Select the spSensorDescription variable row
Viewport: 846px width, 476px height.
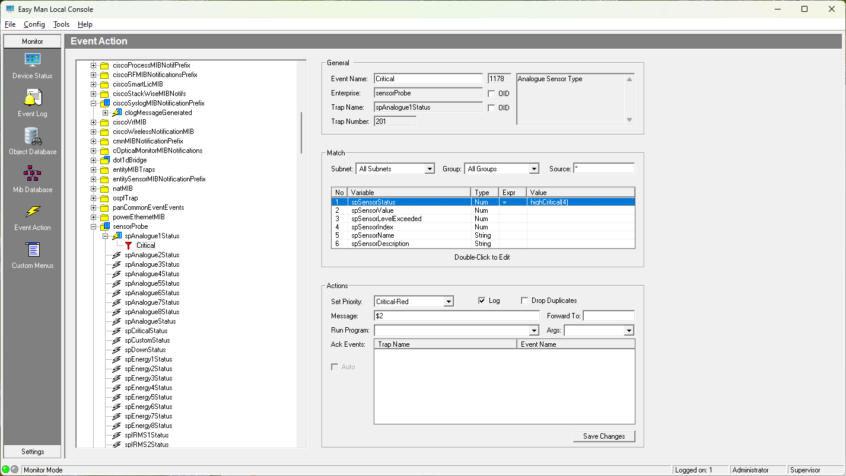point(483,244)
